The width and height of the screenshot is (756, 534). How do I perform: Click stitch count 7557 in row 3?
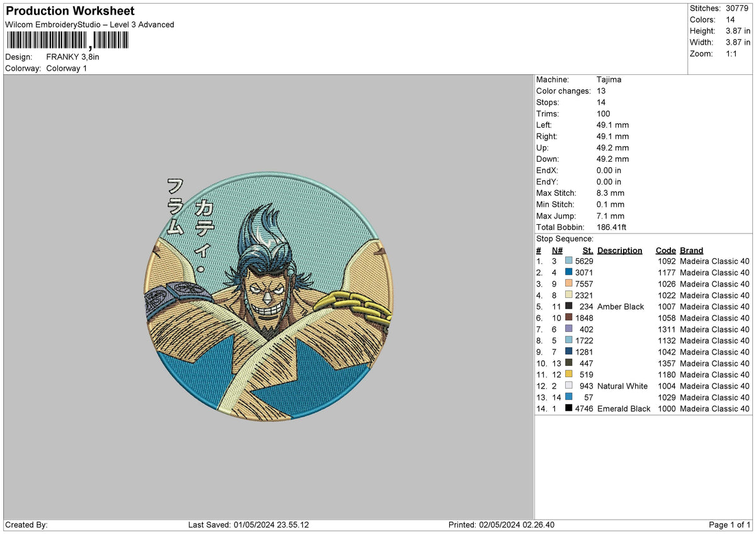click(584, 283)
